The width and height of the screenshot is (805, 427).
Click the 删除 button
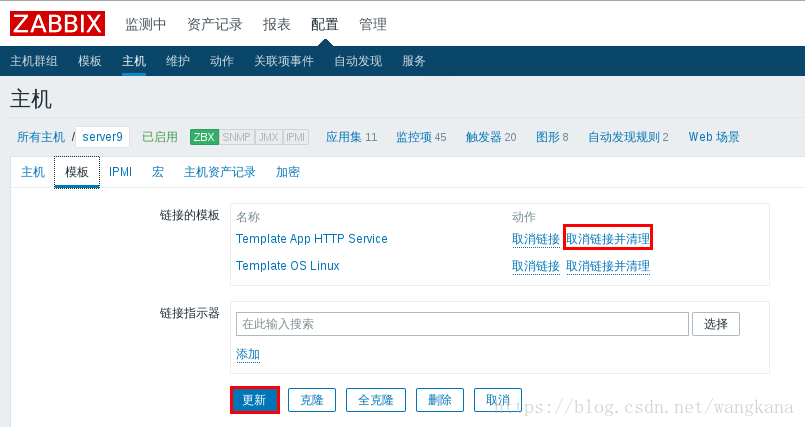tap(439, 400)
